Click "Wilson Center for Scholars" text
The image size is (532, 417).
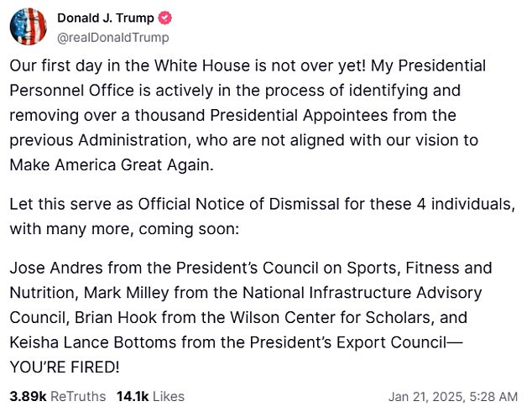[x=293, y=318]
